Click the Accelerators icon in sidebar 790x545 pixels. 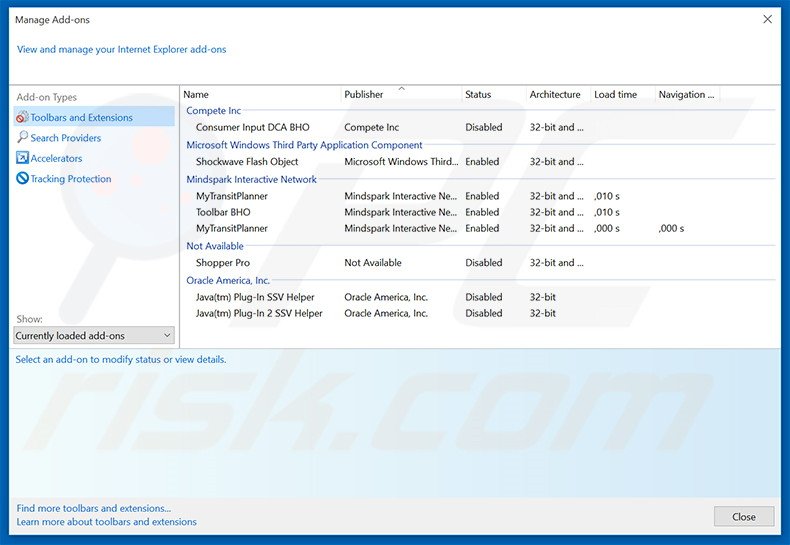point(22,158)
